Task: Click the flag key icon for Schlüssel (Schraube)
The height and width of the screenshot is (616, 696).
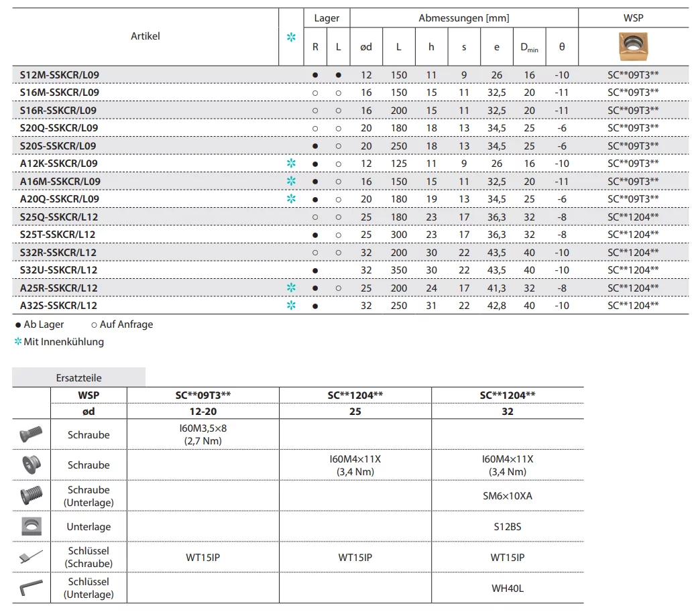Action: point(32,557)
